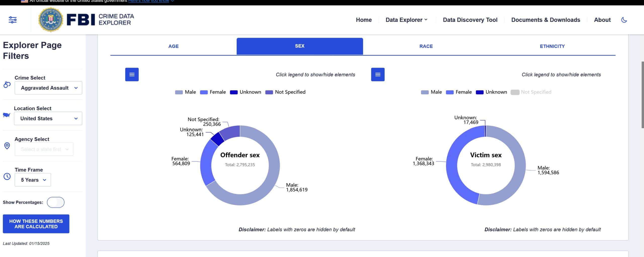Viewport: 644px width, 257px height.
Task: Open the Documents & Downloads link
Action: coord(546,20)
